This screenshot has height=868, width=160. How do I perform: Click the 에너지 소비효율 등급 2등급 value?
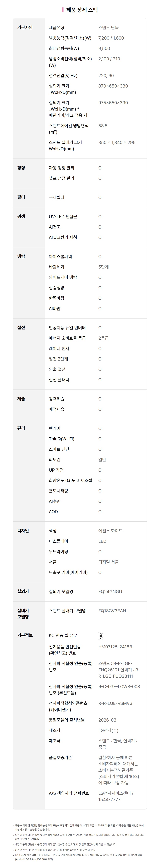tap(103, 338)
